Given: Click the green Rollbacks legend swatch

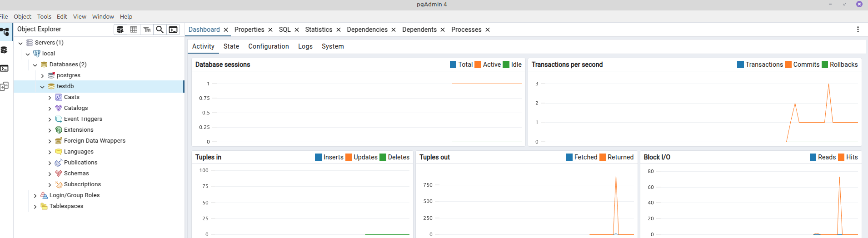Looking at the screenshot, I should click(825, 64).
